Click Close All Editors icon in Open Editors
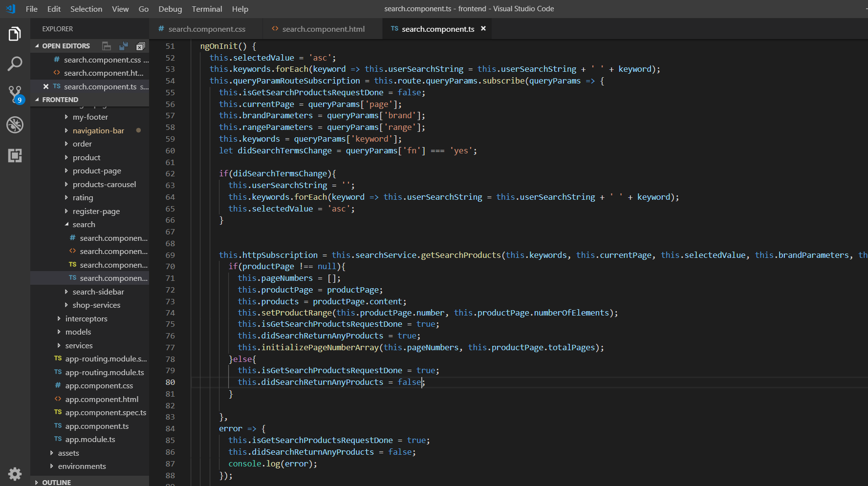Viewport: 868px width, 486px height. click(140, 46)
